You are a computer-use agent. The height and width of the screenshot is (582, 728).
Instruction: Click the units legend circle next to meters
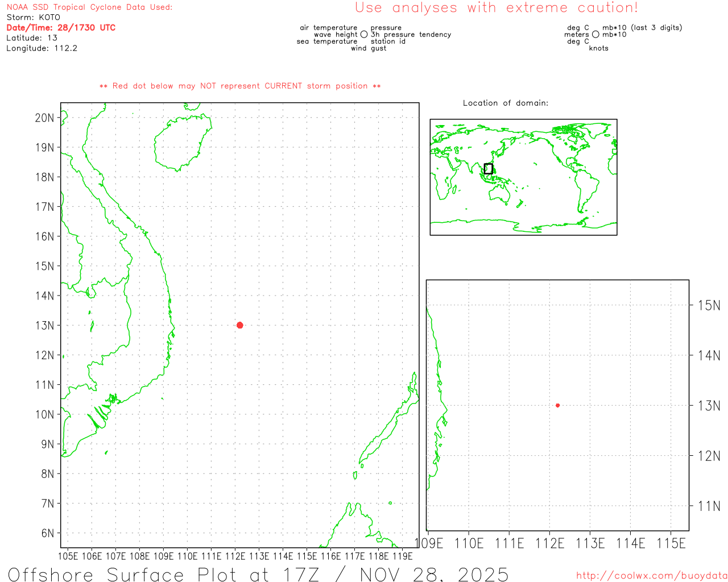click(595, 35)
